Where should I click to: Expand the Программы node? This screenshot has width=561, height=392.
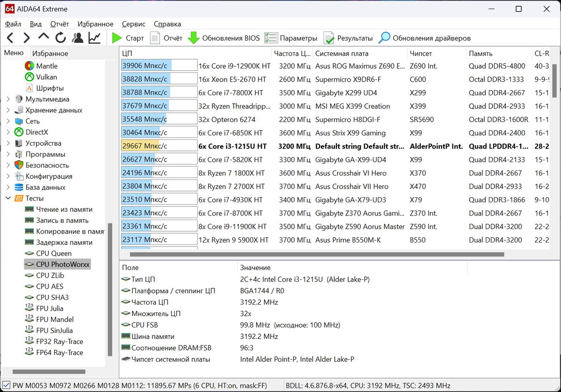tap(8, 154)
